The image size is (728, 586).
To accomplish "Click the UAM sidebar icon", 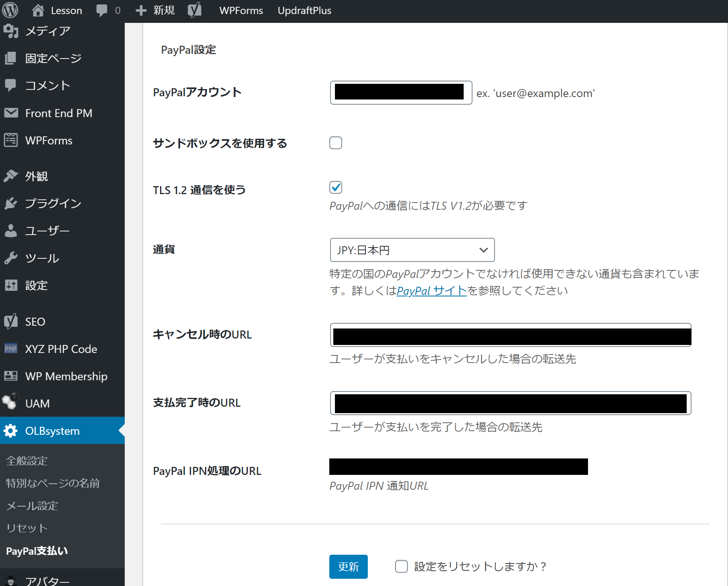I will 11,401.
